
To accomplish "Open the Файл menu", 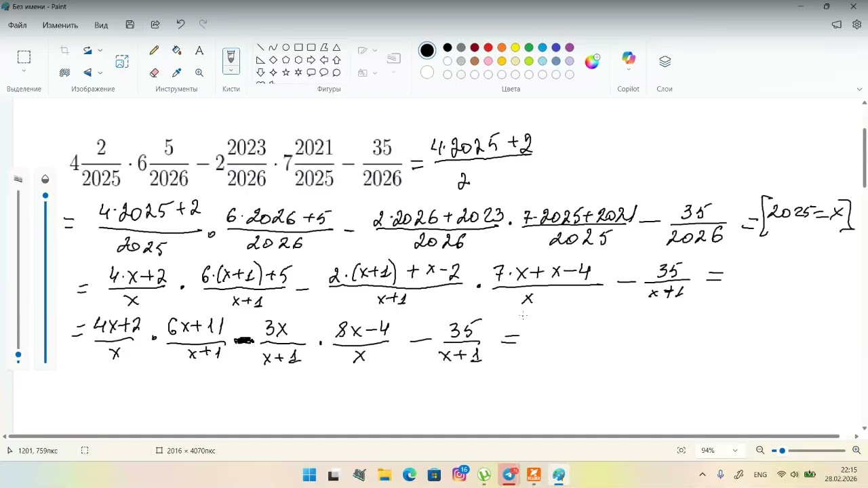I will pyautogui.click(x=18, y=25).
